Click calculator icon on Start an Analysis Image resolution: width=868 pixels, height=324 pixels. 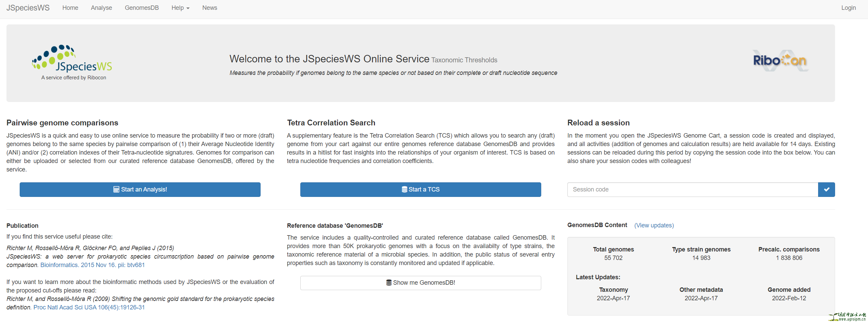116,189
